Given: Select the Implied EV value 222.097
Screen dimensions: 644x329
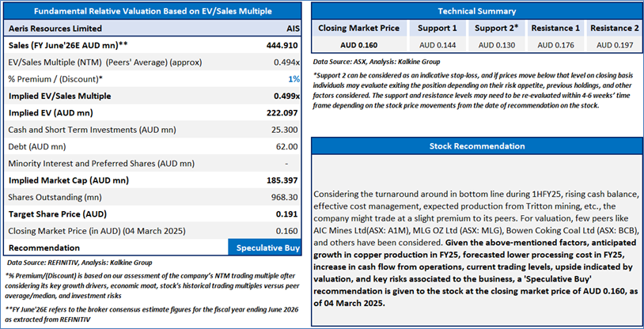Looking at the screenshot, I should point(282,112).
